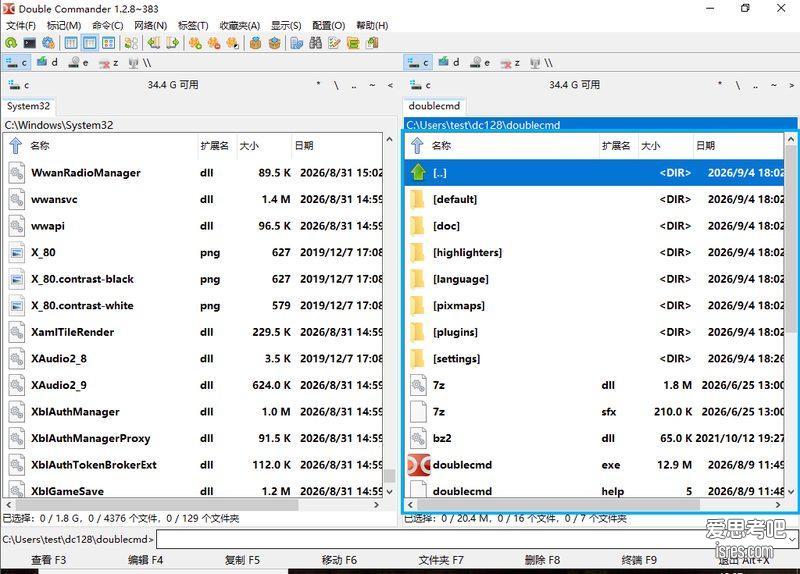Image resolution: width=800 pixels, height=574 pixels.
Task: Open left panel drive list dropdown labeled c
Action: 18,85
